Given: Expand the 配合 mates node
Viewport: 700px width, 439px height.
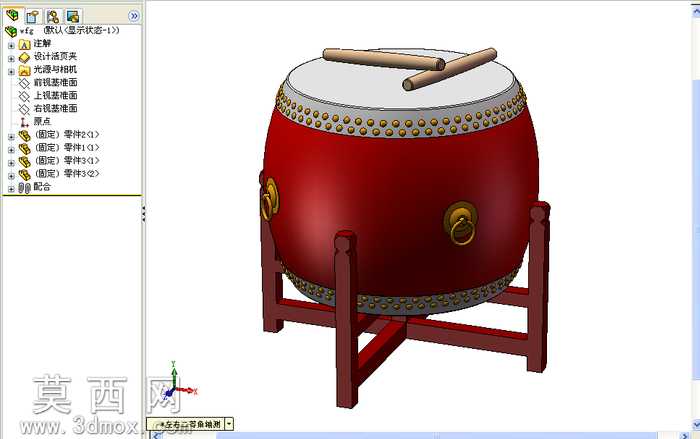Looking at the screenshot, I should (11, 189).
